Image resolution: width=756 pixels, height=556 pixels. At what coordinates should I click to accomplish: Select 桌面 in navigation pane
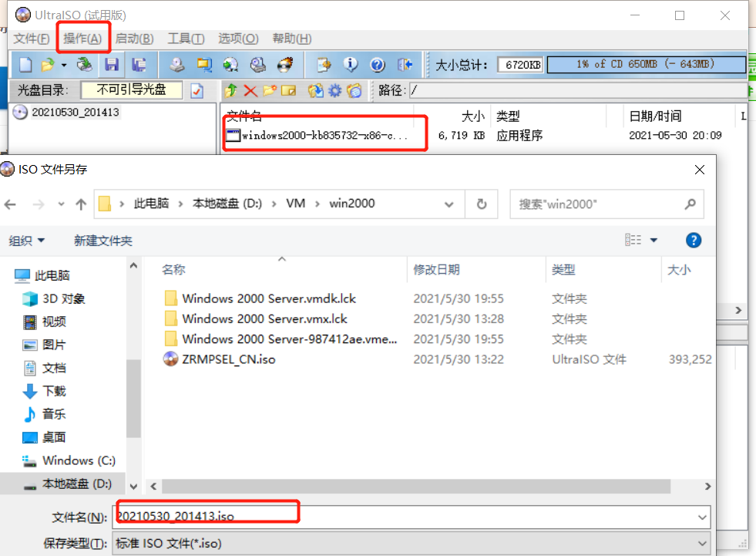click(54, 437)
